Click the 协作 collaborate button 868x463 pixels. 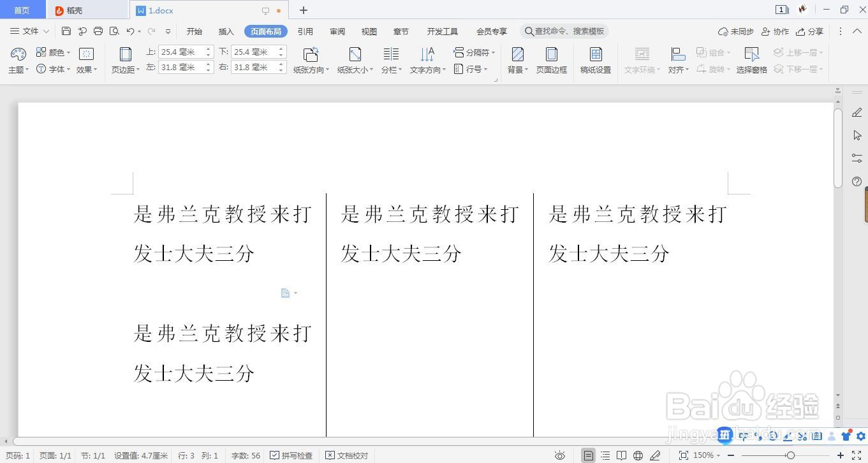pos(775,31)
